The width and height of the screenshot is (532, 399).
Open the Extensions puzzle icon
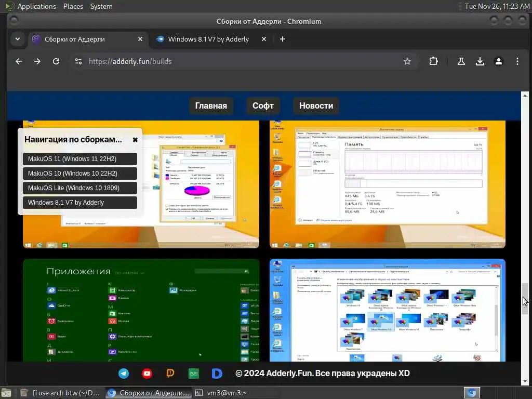433,61
